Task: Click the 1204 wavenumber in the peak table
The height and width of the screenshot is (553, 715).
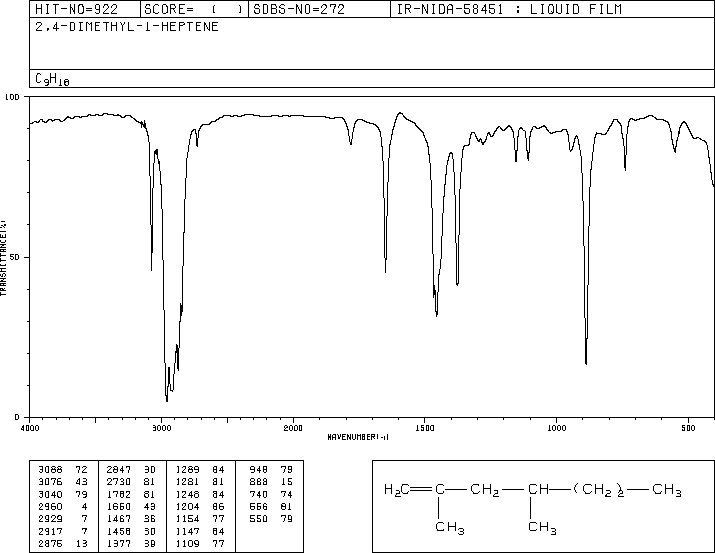Action: click(187, 506)
